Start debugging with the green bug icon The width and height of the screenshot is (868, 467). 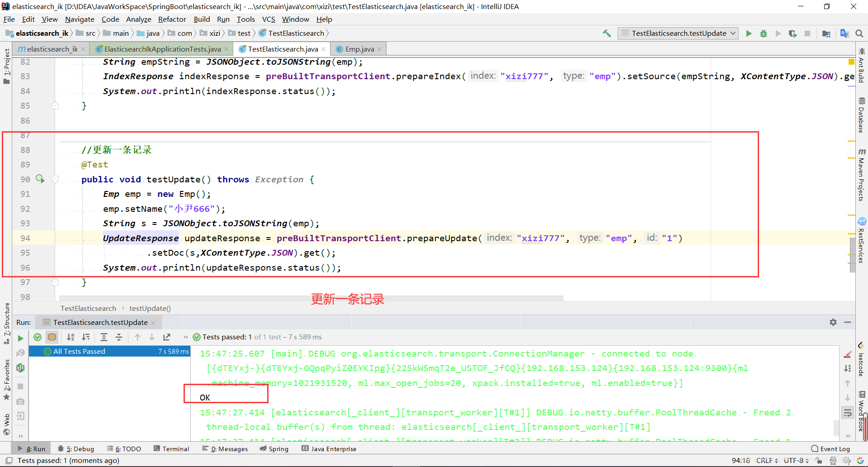click(764, 33)
